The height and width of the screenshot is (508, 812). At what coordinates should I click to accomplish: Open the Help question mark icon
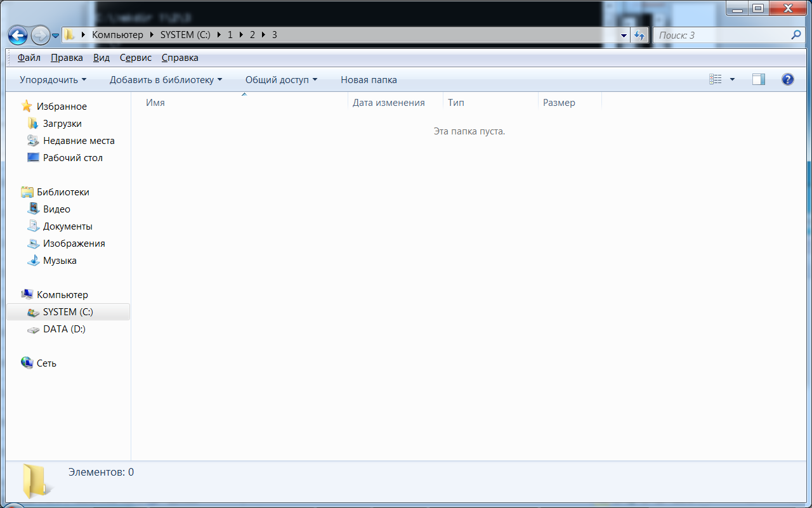click(x=787, y=79)
